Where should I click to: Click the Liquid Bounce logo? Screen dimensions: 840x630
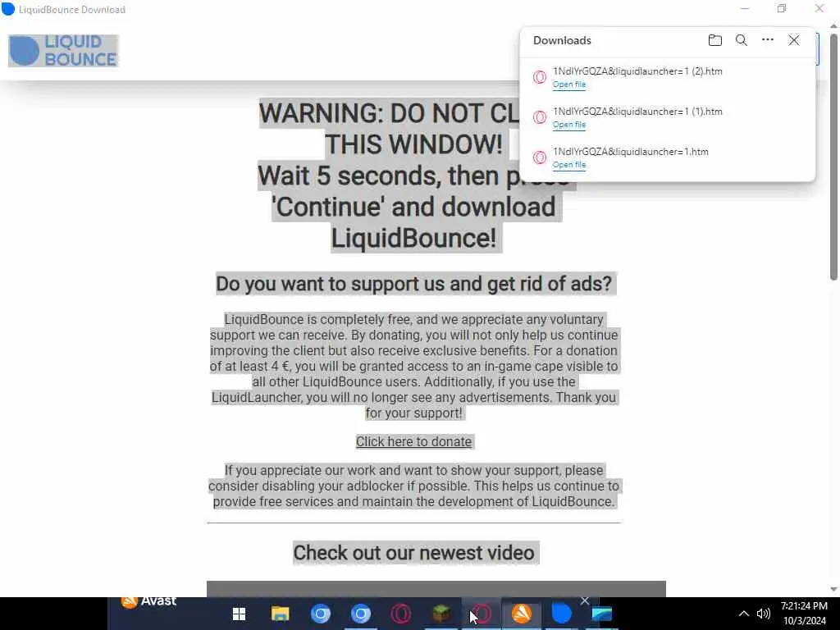63,51
